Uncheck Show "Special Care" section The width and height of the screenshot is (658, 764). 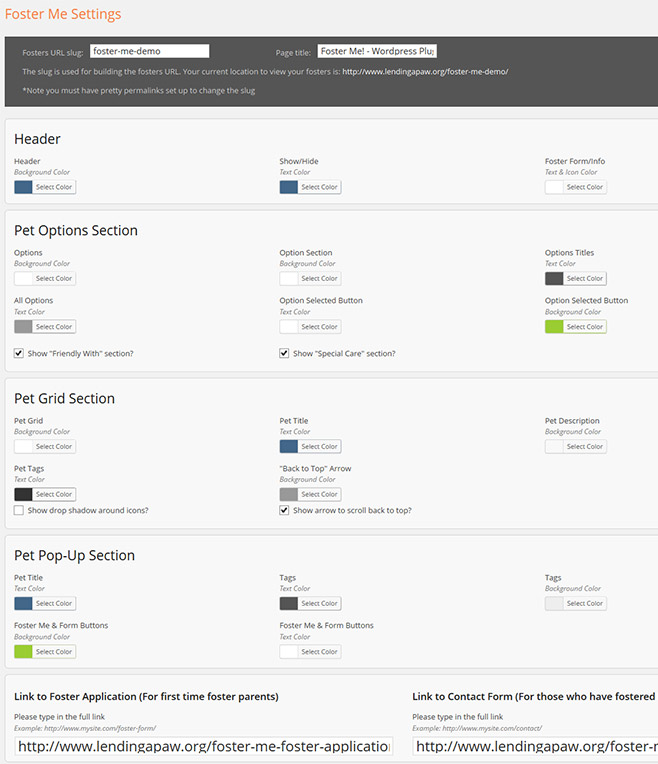pyautogui.click(x=285, y=353)
